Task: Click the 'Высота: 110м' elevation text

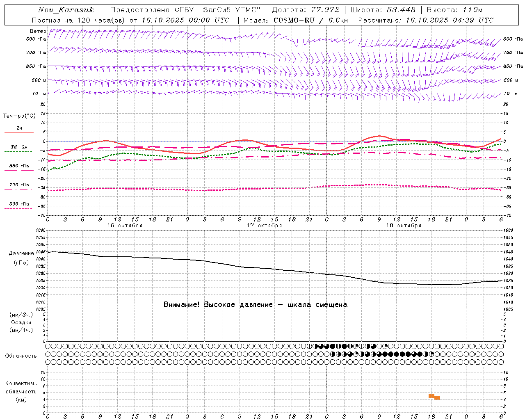Action: pyautogui.click(x=454, y=10)
